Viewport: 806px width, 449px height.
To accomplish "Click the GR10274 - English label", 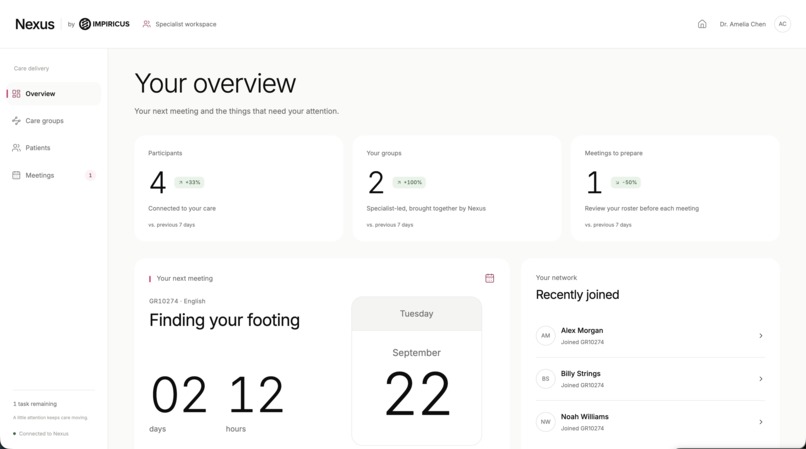I will pos(177,301).
